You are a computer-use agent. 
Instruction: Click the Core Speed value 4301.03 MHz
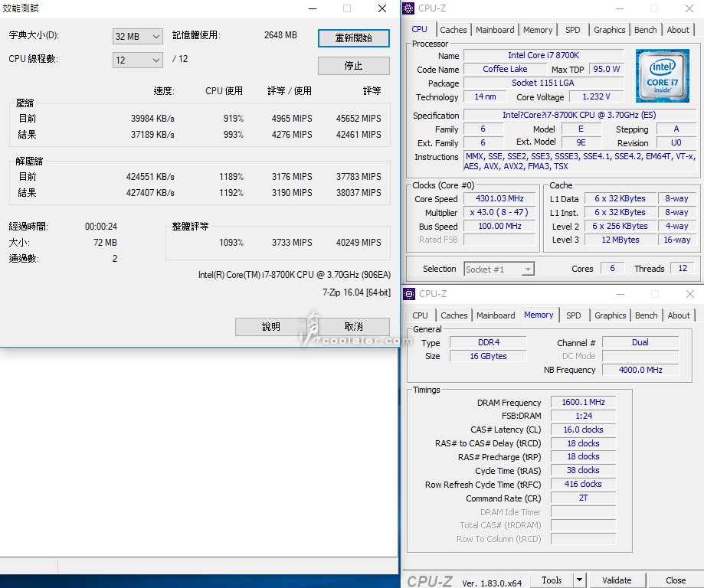[499, 198]
